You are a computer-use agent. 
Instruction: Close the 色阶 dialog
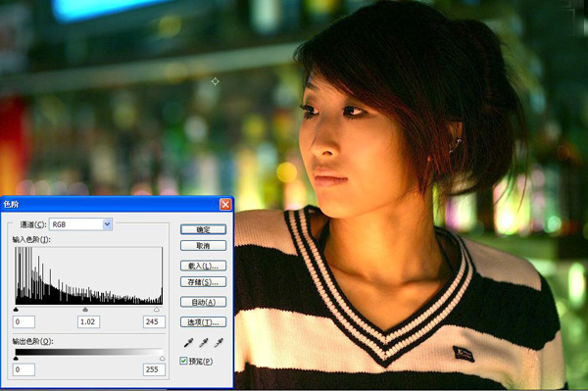point(225,204)
